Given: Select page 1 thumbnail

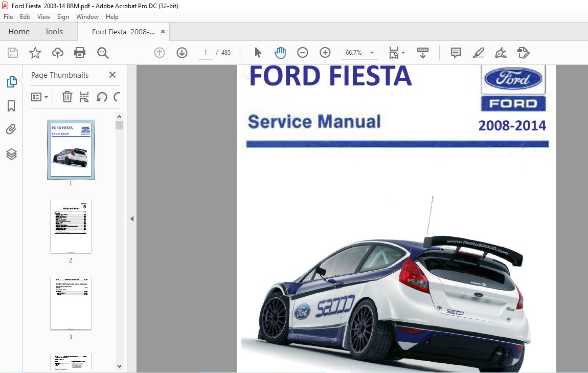Looking at the screenshot, I should point(71,149).
